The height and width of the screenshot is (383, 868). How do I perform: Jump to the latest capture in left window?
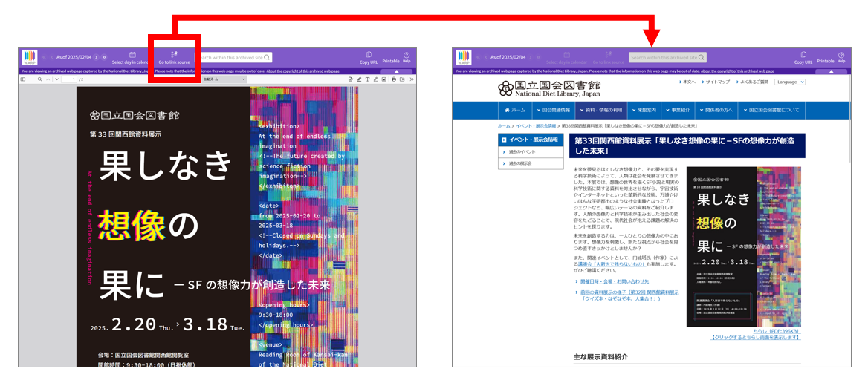(104, 57)
